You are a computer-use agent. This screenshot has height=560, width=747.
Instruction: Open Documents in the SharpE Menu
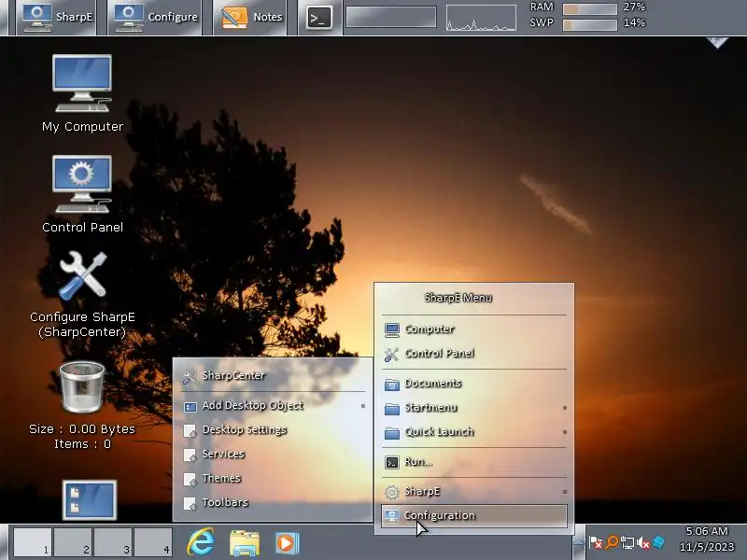click(474, 384)
